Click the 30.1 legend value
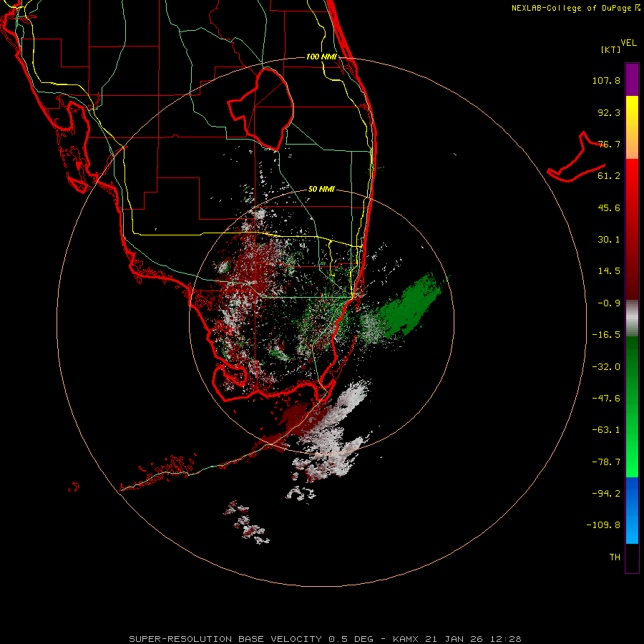The width and height of the screenshot is (644, 644). click(609, 240)
